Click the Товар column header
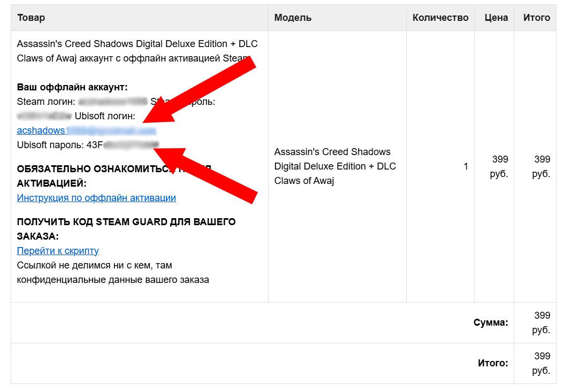 click(31, 18)
